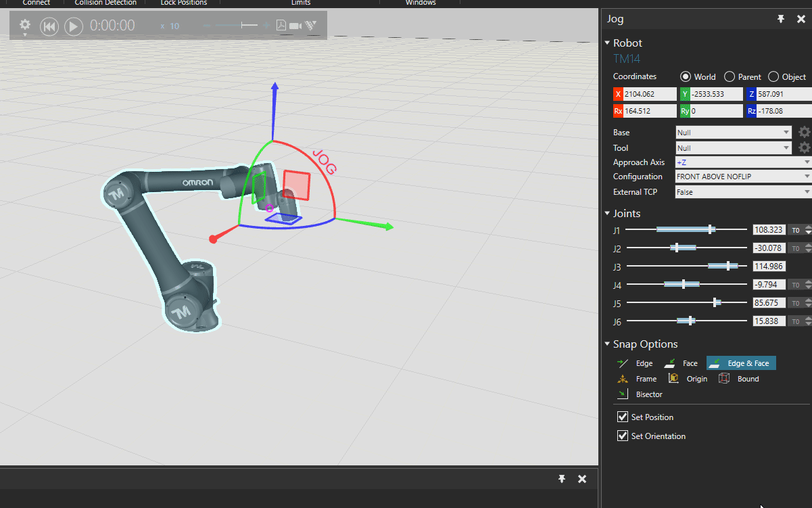Screen dimensions: 812x508
Task: Click the Z coordinate field
Action: pos(785,94)
